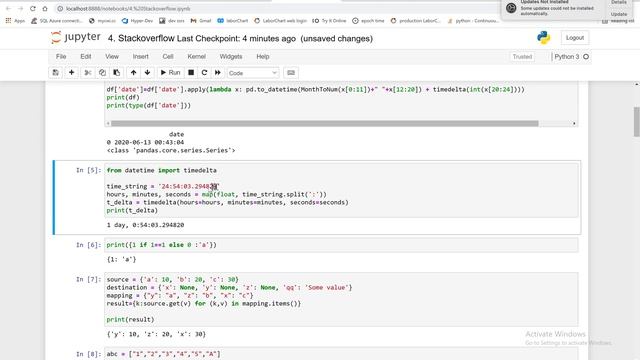Click the page vertical scrollbar thumb
The image size is (640, 360).
point(637,122)
